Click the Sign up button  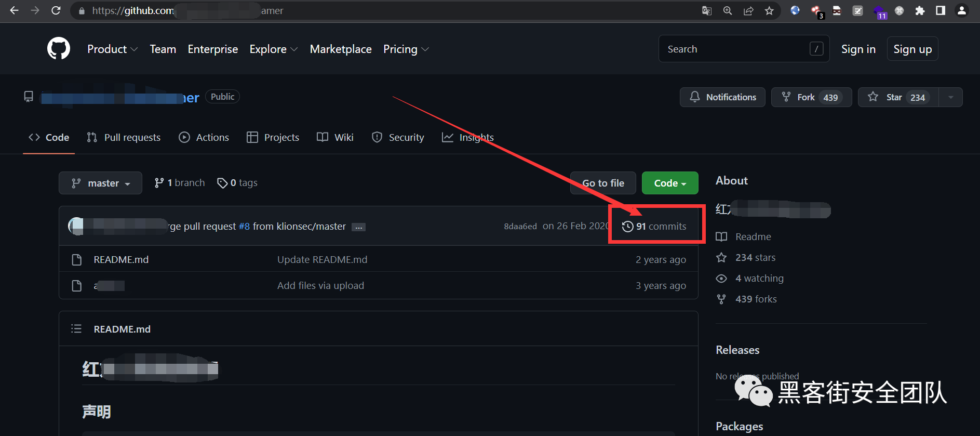[x=912, y=49]
